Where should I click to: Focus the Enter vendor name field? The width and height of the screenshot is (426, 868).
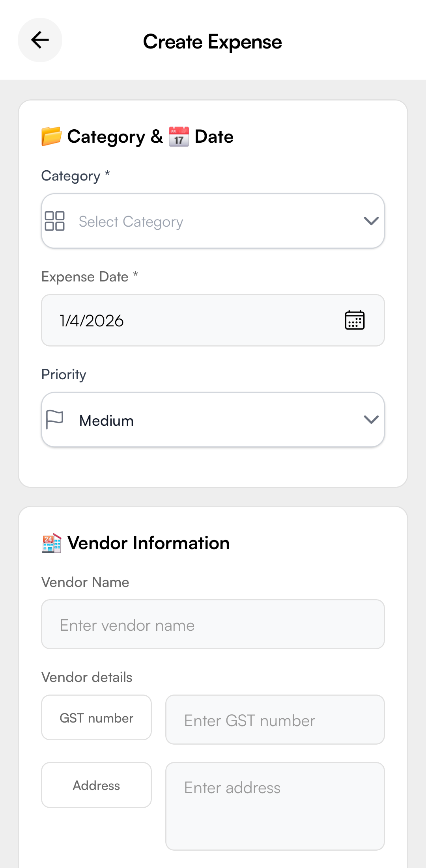(213, 624)
